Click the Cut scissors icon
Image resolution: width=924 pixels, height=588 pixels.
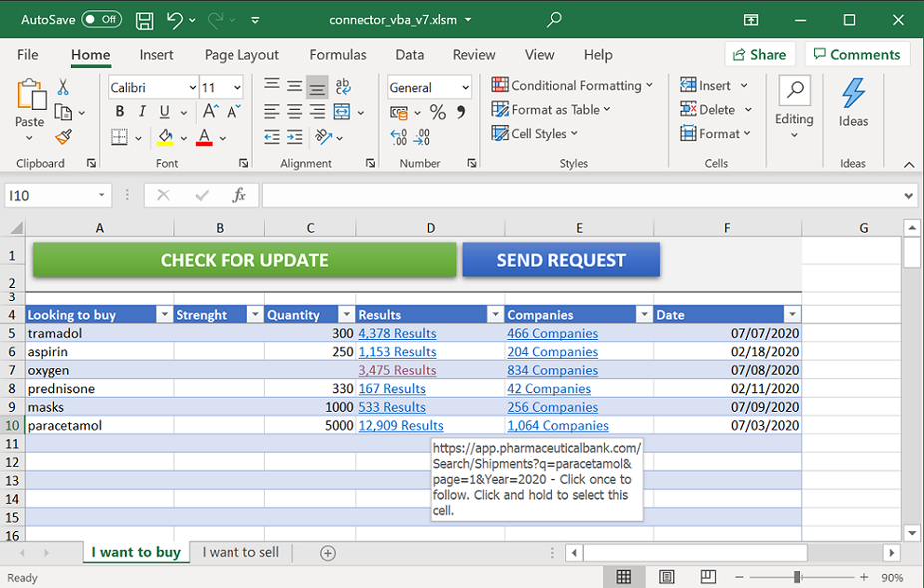click(x=63, y=87)
